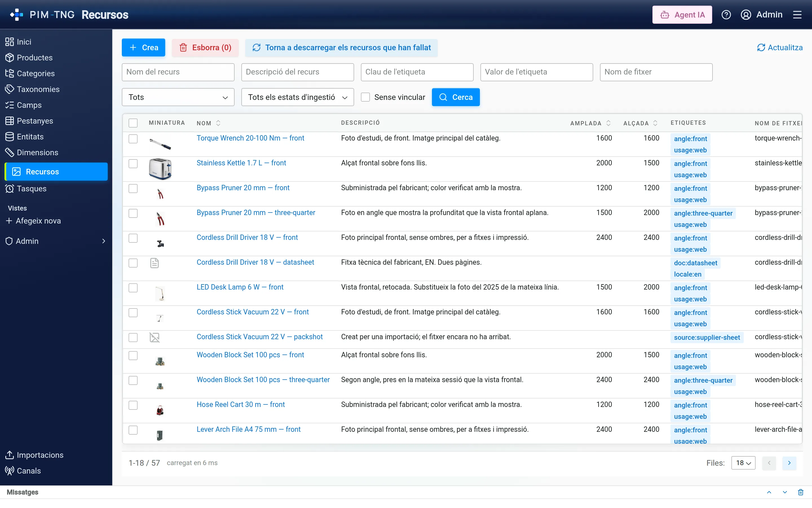Click the Admin user account icon

[745, 15]
